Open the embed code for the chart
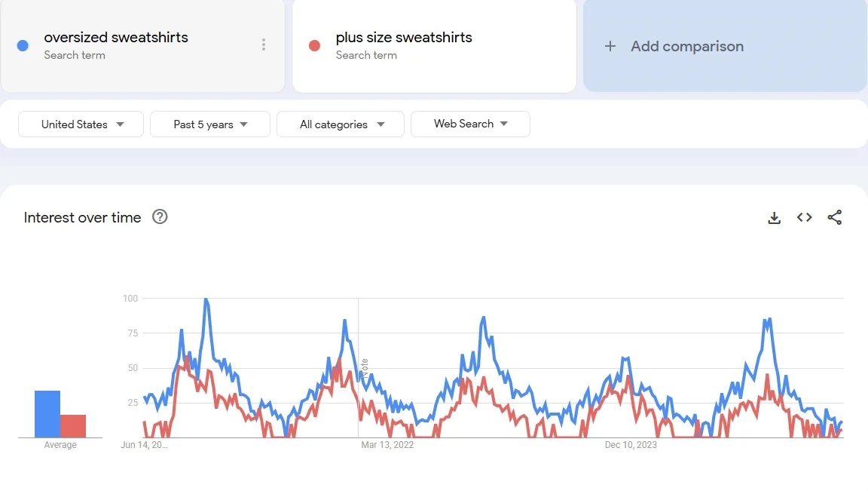This screenshot has width=868, height=491. tap(804, 217)
